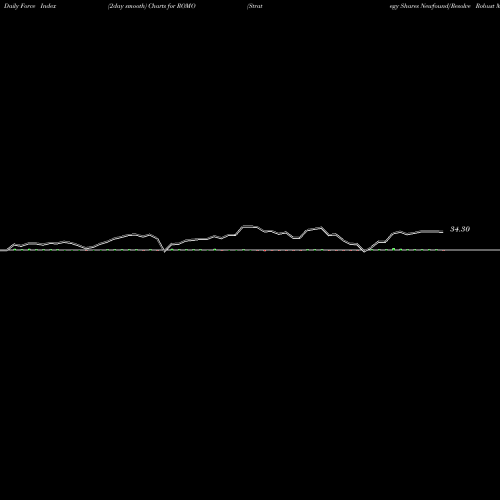Screen dimensions: 500x500
Task: Select the 'Daily Force Index' title text
Action: coord(30,6)
